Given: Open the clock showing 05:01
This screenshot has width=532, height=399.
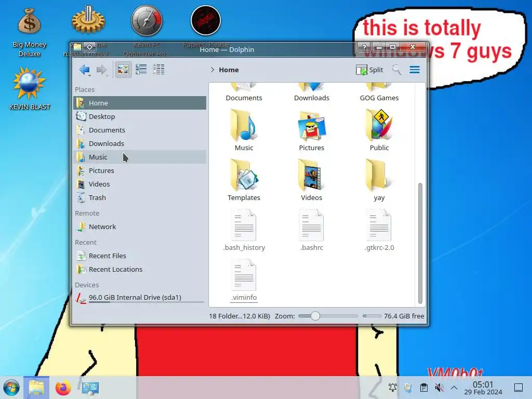Looking at the screenshot, I should tap(483, 388).
